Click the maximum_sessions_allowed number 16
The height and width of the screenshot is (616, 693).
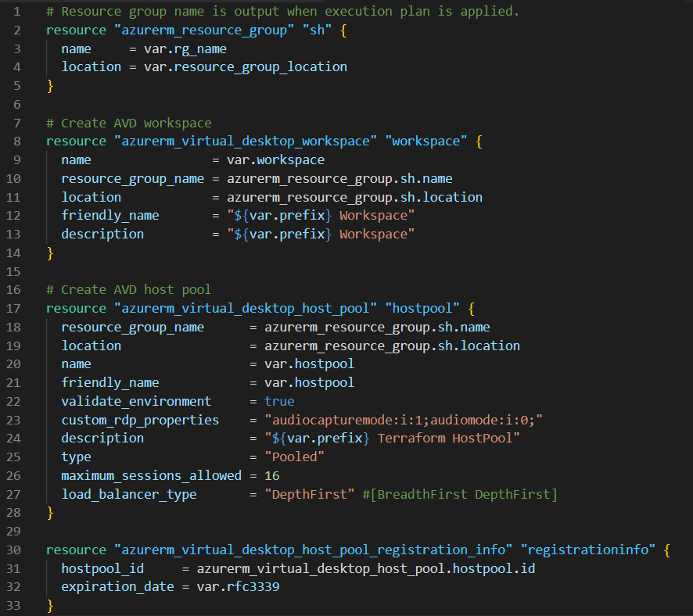tap(271, 475)
